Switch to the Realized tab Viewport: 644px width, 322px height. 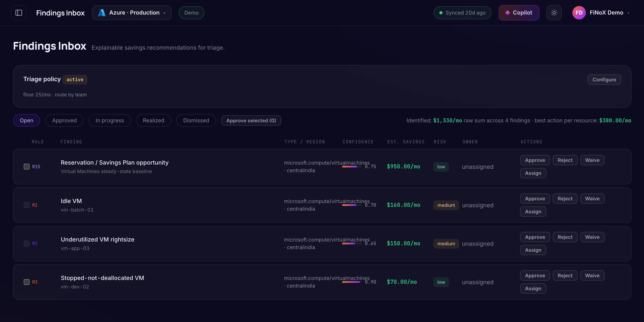coord(153,121)
